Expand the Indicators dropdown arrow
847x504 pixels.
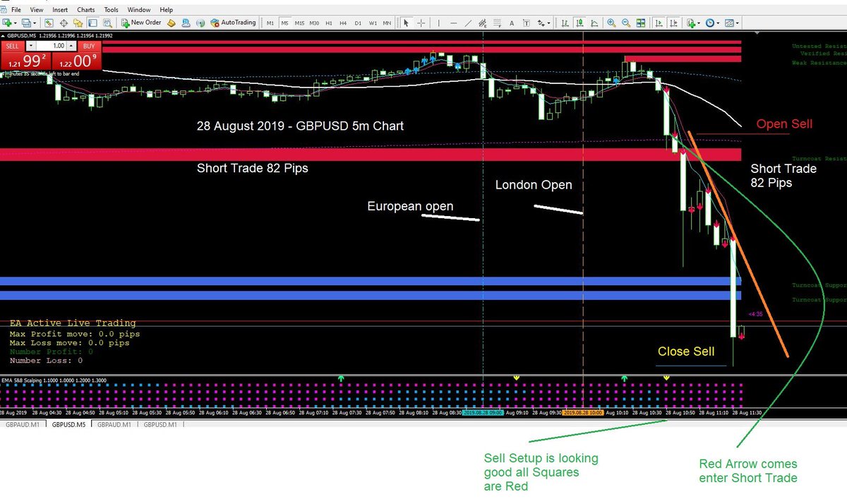(x=700, y=23)
